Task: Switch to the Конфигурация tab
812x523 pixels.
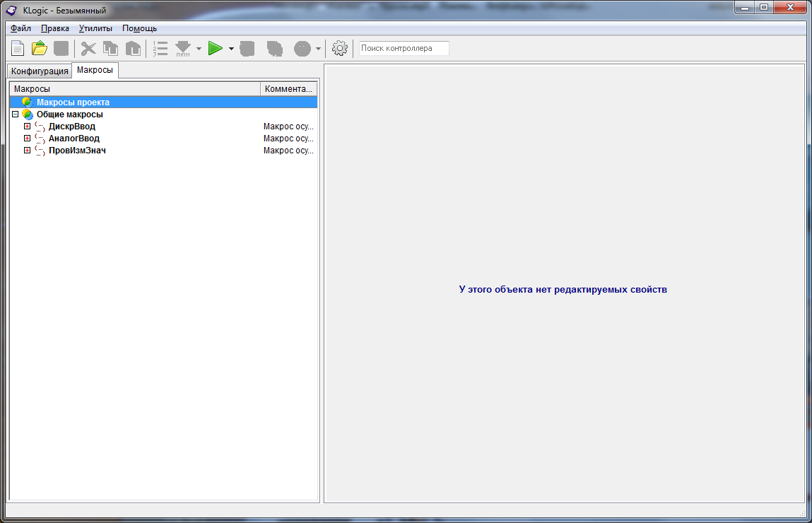Action: click(x=40, y=71)
